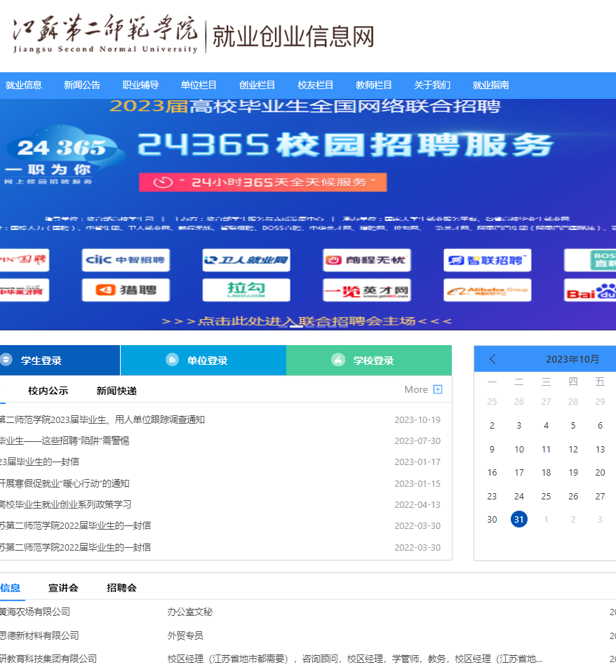This screenshot has height=672, width=616.
Task: Open the 就业指南 menu item
Action: tap(490, 85)
